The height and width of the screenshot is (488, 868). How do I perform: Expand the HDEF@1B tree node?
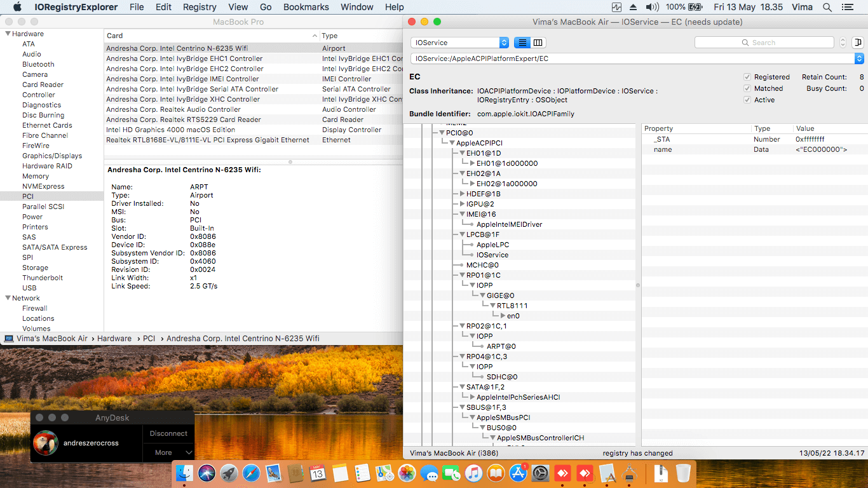(462, 194)
